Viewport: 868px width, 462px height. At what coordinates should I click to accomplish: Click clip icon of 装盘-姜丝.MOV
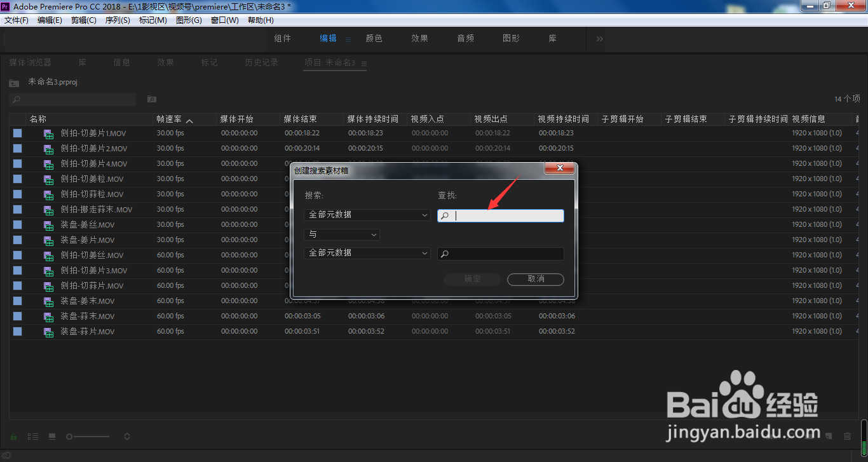[x=48, y=225]
